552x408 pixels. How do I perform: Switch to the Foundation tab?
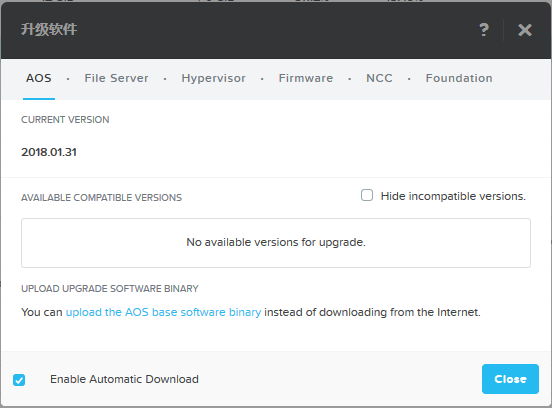(x=459, y=78)
